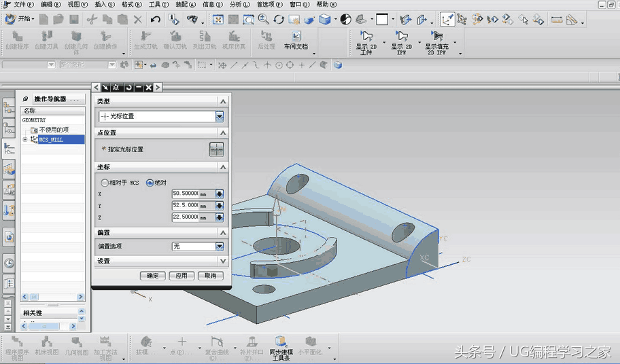This screenshot has height=364, width=620.
Task: Select the MCS_MILL tree item
Action: (x=61, y=139)
